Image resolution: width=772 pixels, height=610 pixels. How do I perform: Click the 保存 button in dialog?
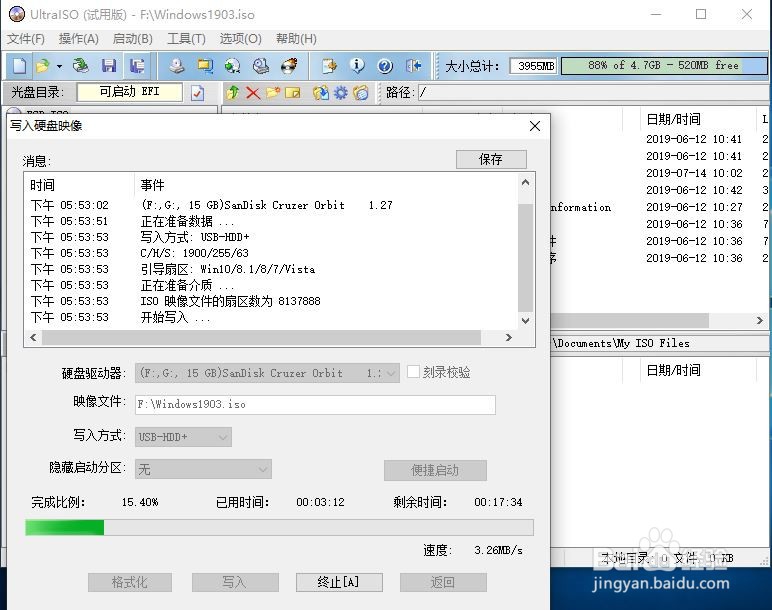pos(491,160)
